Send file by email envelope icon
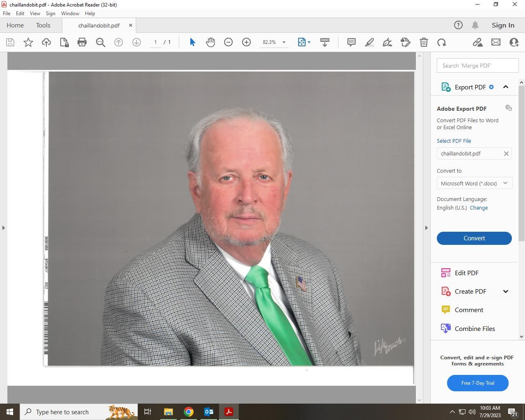 click(x=496, y=42)
